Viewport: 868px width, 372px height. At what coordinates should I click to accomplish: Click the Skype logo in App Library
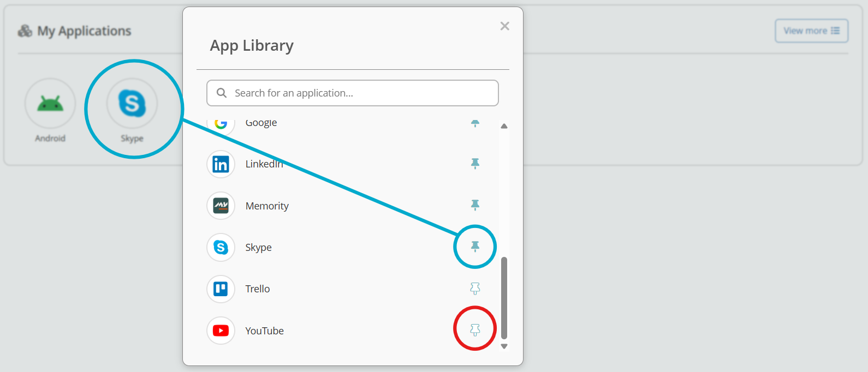[x=221, y=247]
